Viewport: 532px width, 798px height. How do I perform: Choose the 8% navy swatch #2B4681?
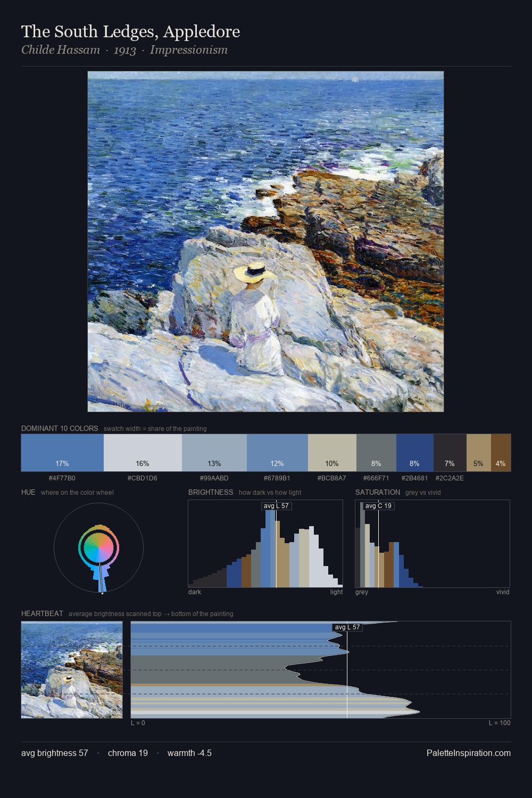415,453
